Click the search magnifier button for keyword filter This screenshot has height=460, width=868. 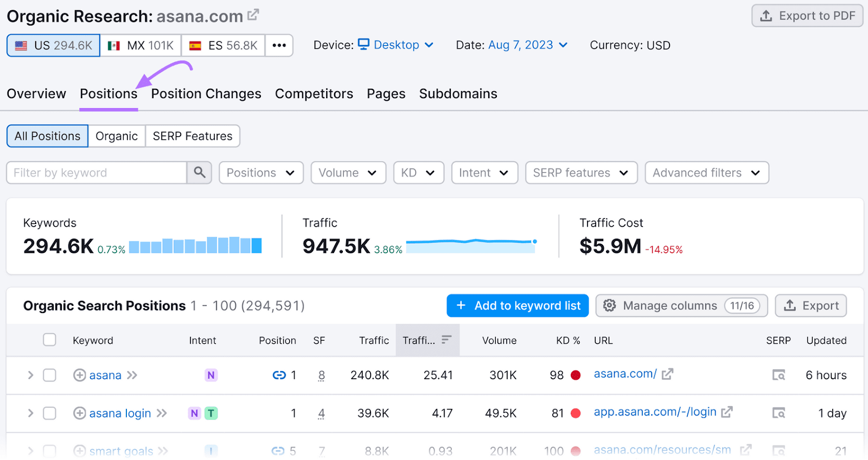200,173
